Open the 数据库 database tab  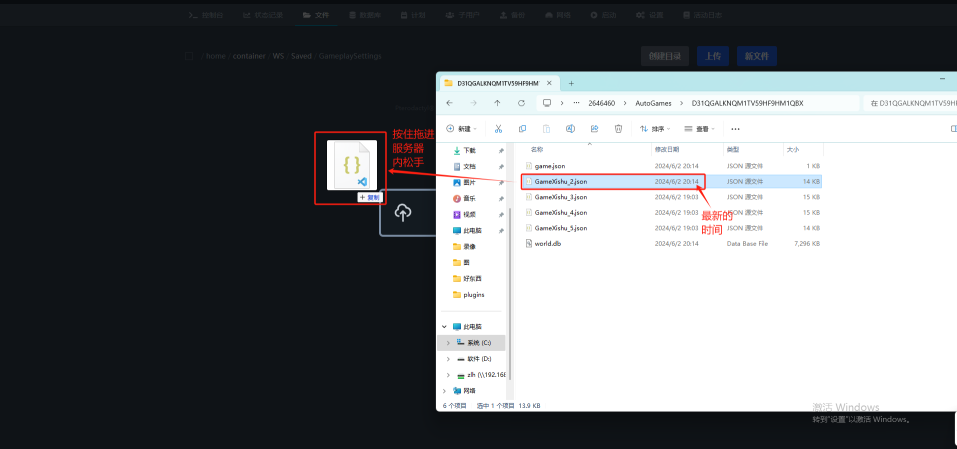pos(365,15)
